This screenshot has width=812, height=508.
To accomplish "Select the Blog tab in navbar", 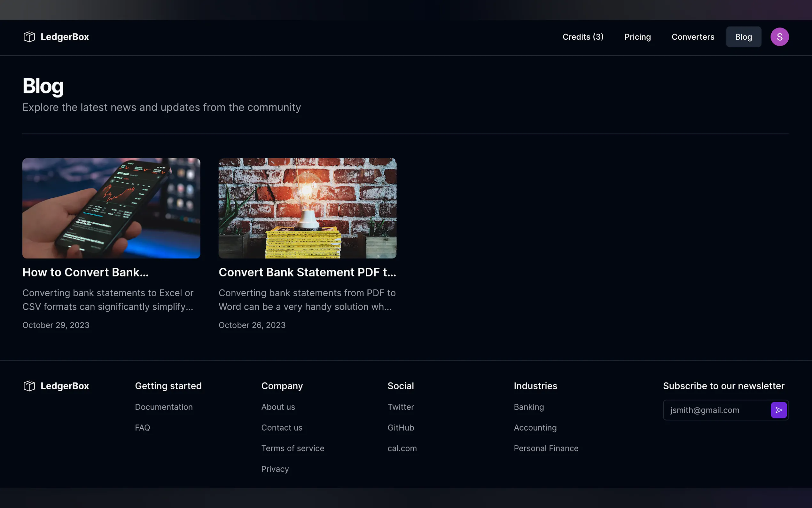I will click(x=743, y=37).
